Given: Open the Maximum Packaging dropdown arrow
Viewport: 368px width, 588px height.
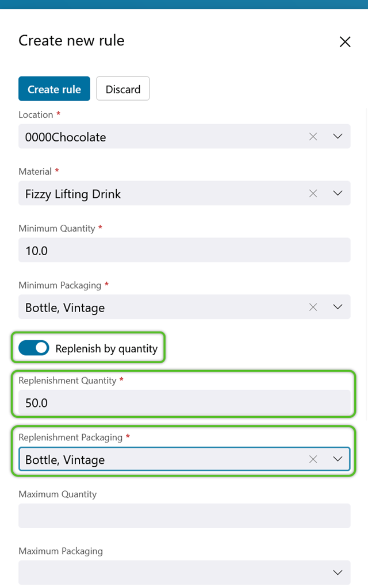Looking at the screenshot, I should point(338,572).
